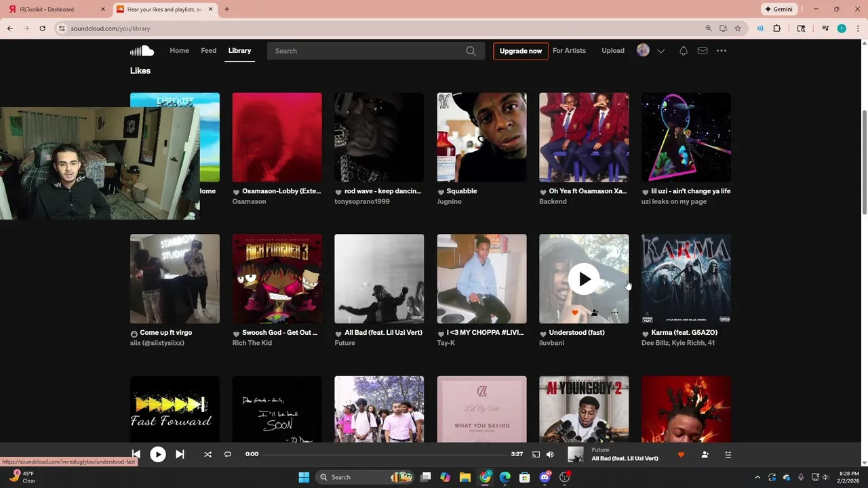Like Understood (fast) via heart overlay
Viewport: 868px width, 488px height.
pos(575,312)
